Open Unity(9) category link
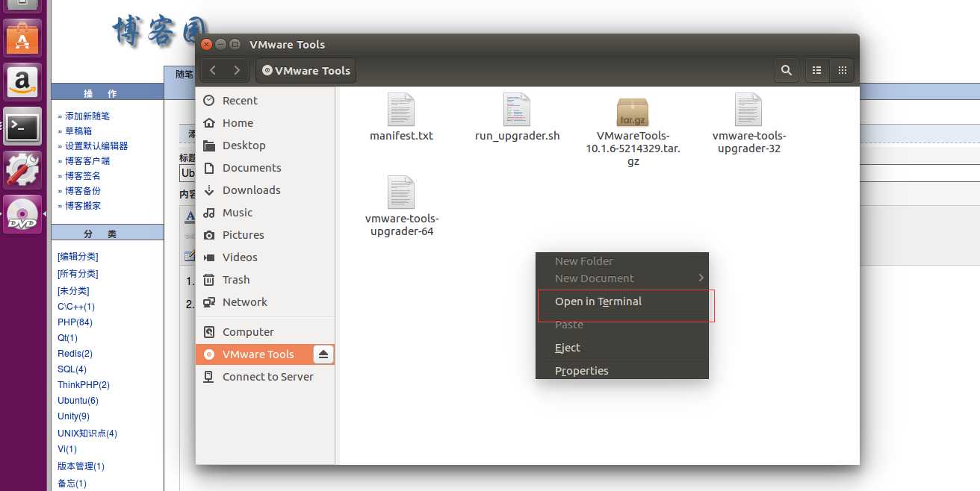Screen dimensions: 980x491 (73, 416)
